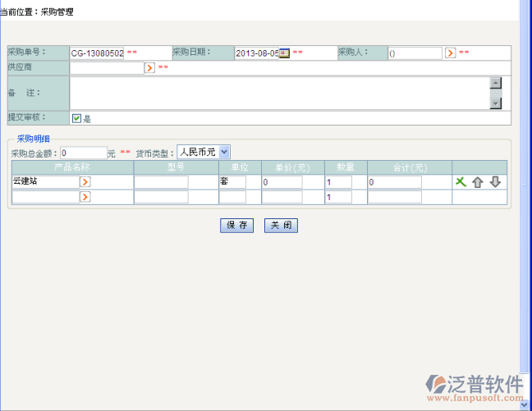The width and height of the screenshot is (532, 411).
Task: Click the 型号 field in 云建站 row
Action: pos(161,182)
